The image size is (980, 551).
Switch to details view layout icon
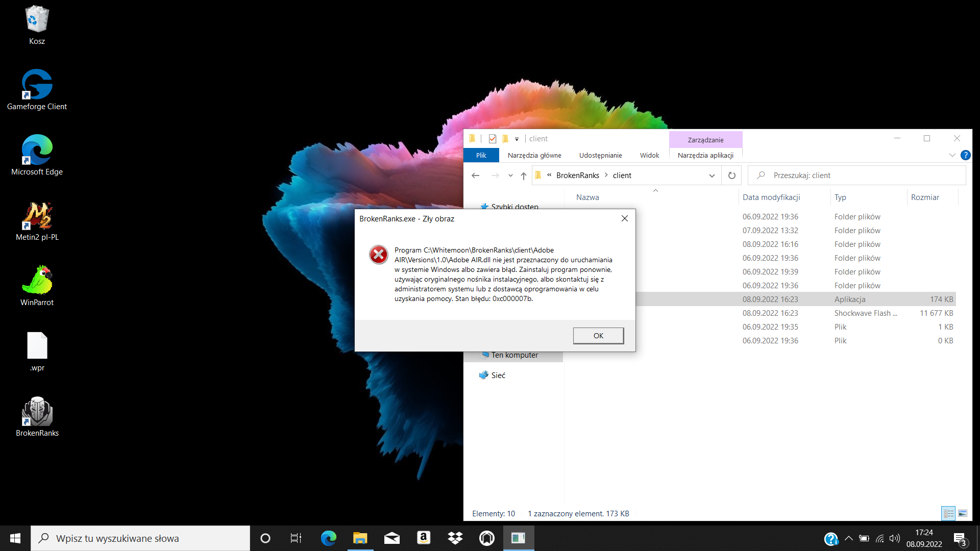948,514
